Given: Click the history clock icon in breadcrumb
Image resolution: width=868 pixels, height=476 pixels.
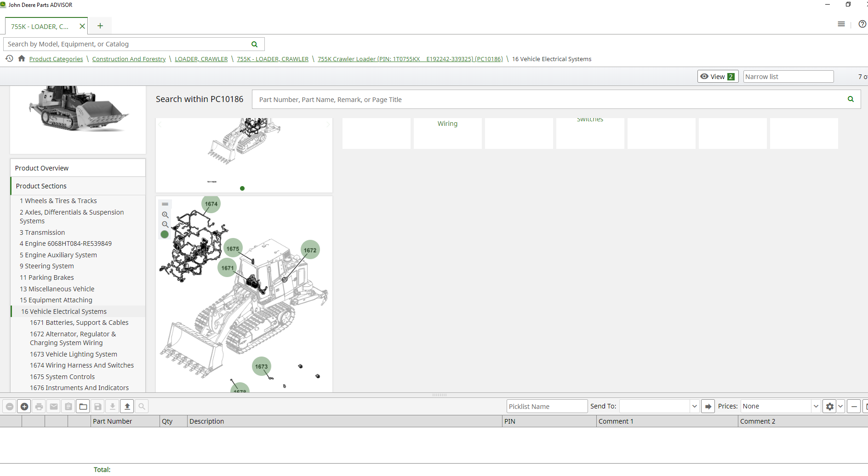Looking at the screenshot, I should point(9,58).
